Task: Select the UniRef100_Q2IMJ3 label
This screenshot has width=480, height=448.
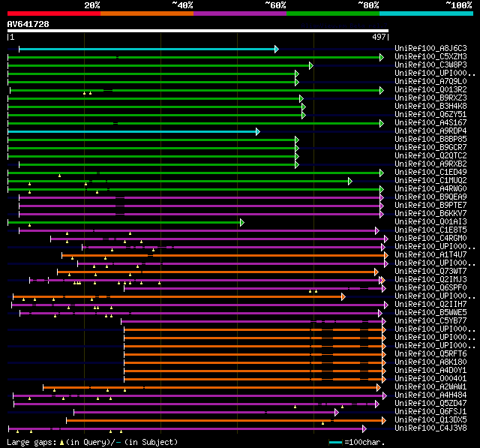Action: (x=430, y=280)
